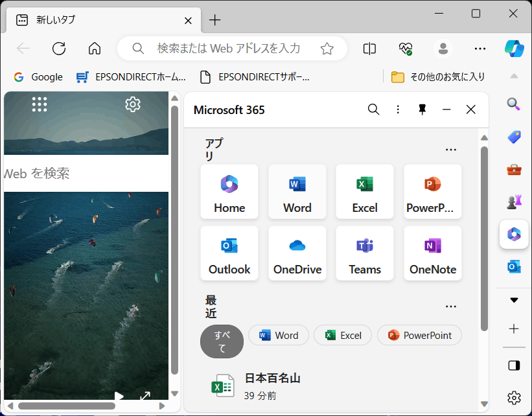This screenshot has width=532, height=416.
Task: Open the OneDrive app tile
Action: click(297, 253)
